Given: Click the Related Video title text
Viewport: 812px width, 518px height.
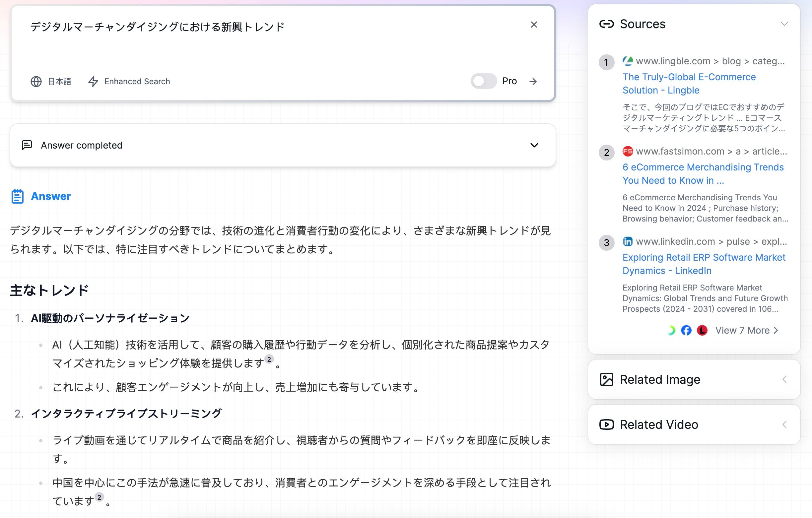Looking at the screenshot, I should [659, 424].
